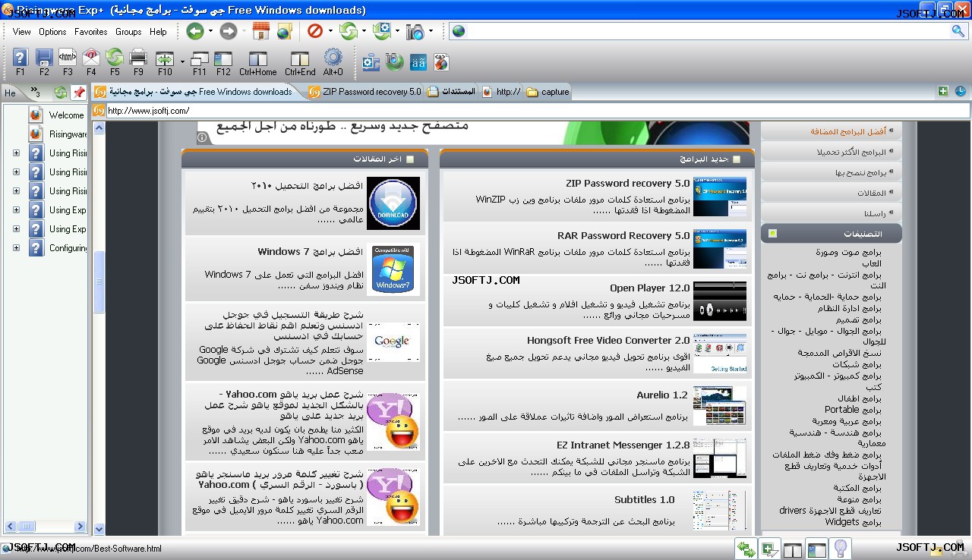Open the Favorites menu

tap(90, 32)
